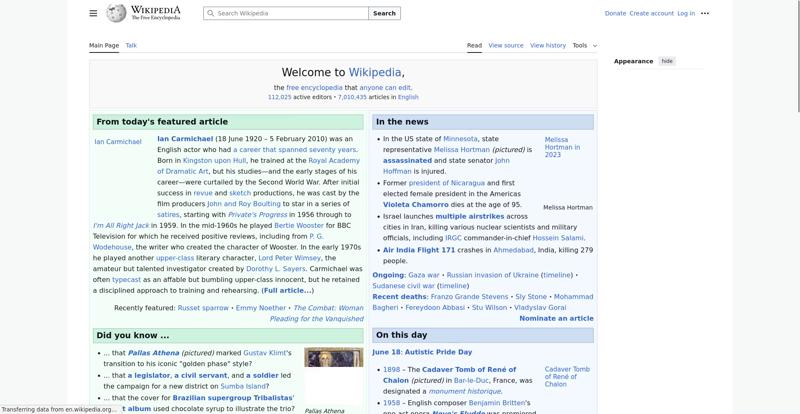Select the Main Page tab
Viewport: 800px width, 414px height.
point(104,45)
